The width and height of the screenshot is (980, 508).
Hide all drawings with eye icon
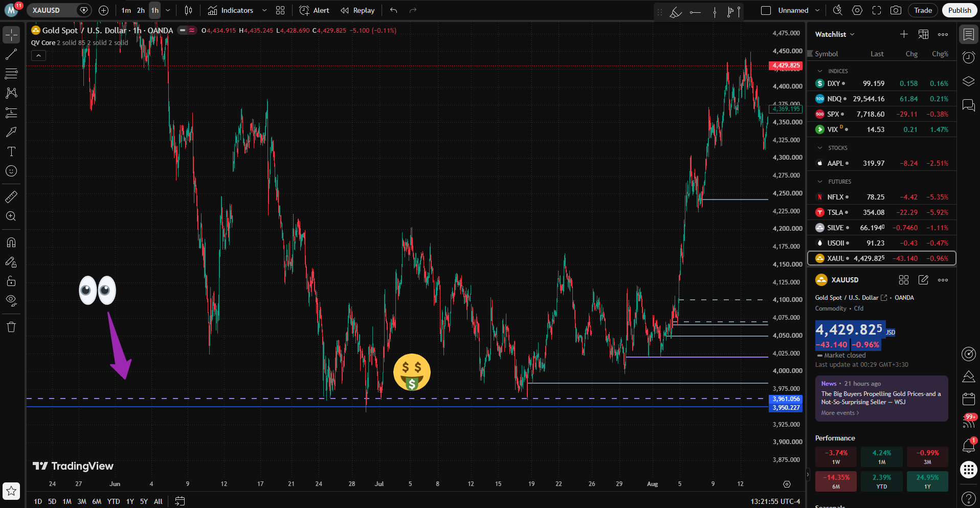tap(11, 300)
